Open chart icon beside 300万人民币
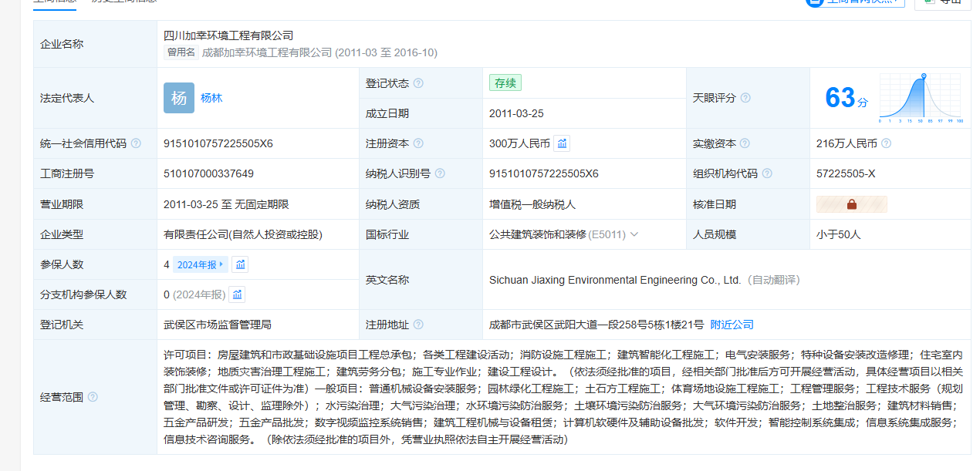 click(562, 143)
